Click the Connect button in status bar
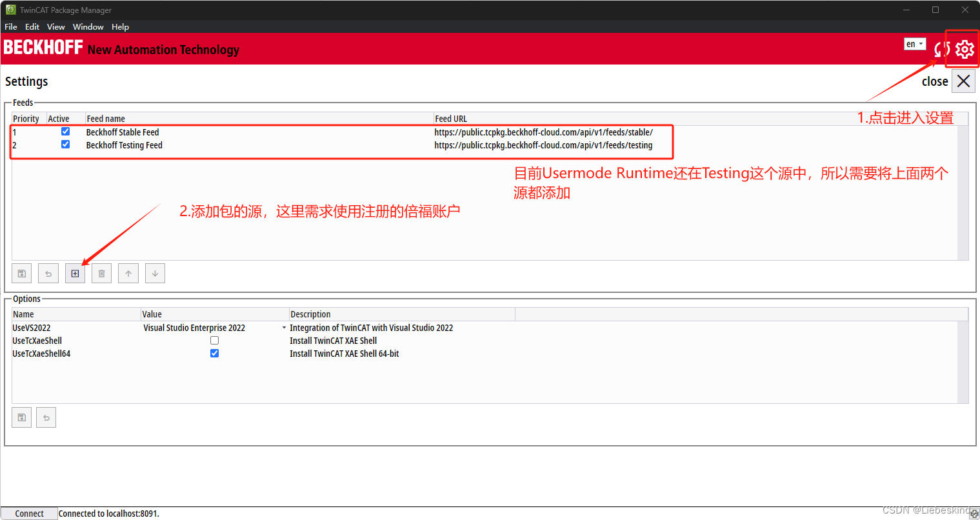 29,514
